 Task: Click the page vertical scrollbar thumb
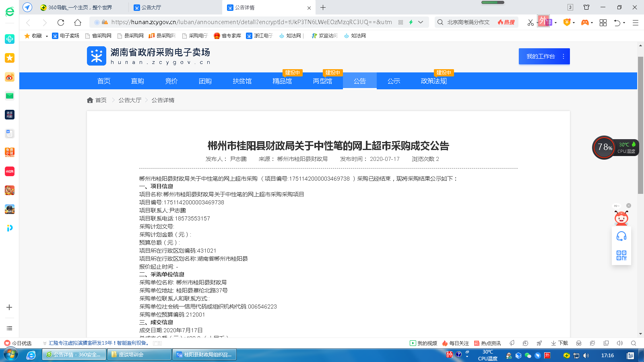[x=640, y=125]
